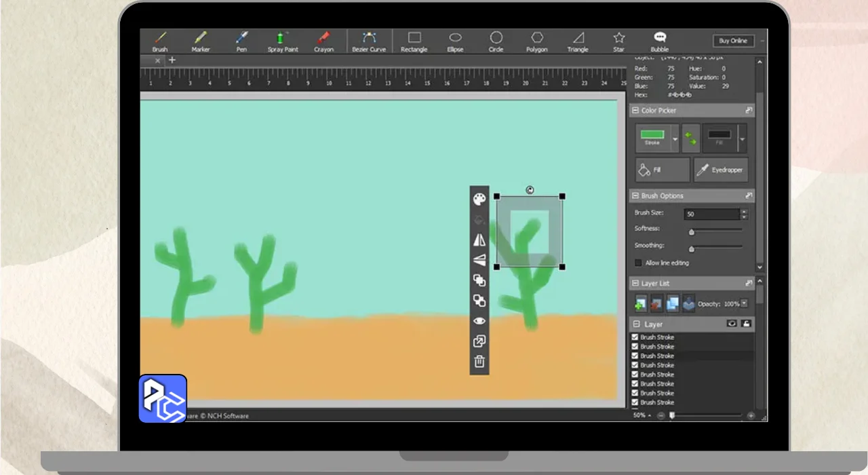Add a new layer in Layer List
The height and width of the screenshot is (475, 868).
tap(641, 303)
